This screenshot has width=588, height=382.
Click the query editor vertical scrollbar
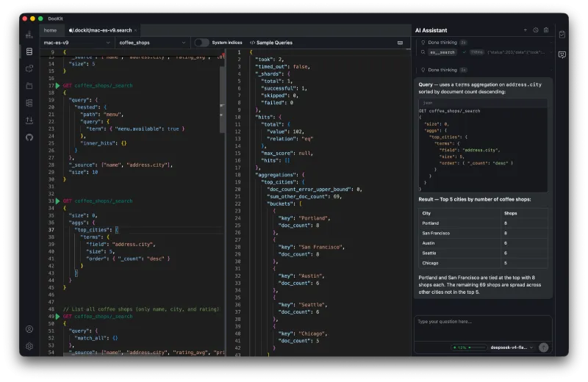(222, 99)
